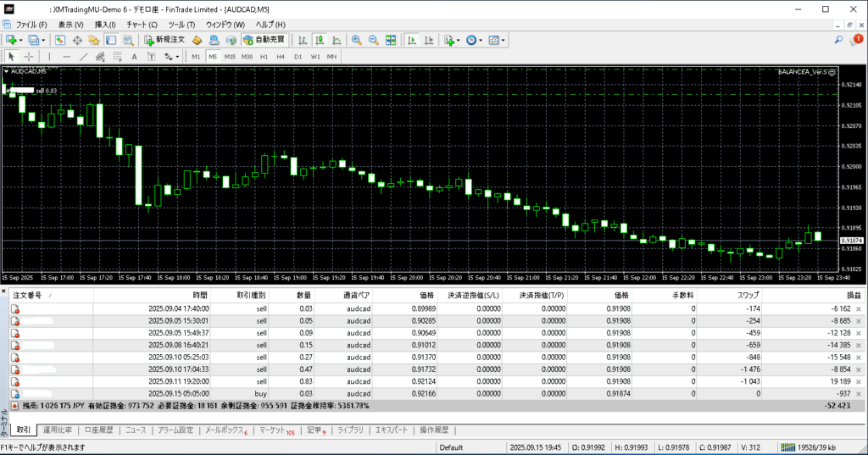Toggle 自動売買 auto trading button
Screen dimensions: 868x455
264,40
